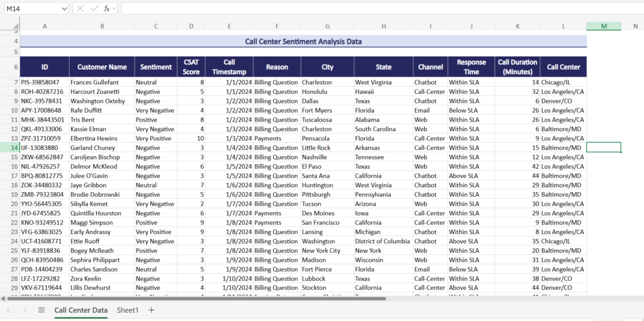Click the city cell San Francisco
644x321 pixels.
tap(327, 222)
